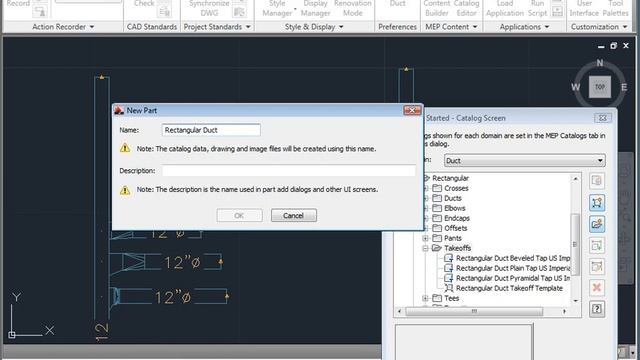Screen dimensions: 640x360
Task: Select Rectangular Duct Pyramidal Tap part
Action: (x=508, y=278)
